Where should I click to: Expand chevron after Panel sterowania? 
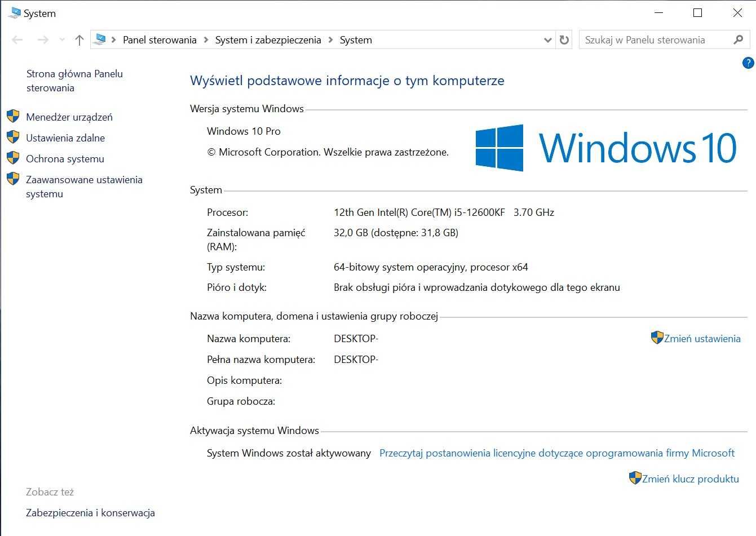[206, 40]
